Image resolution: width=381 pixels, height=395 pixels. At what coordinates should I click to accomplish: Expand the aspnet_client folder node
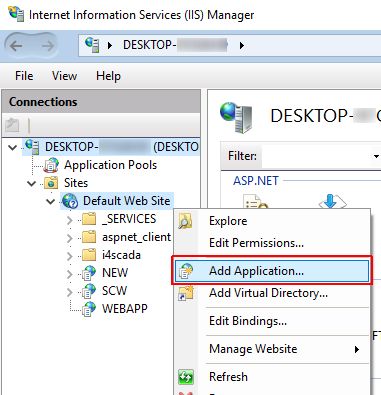70,238
